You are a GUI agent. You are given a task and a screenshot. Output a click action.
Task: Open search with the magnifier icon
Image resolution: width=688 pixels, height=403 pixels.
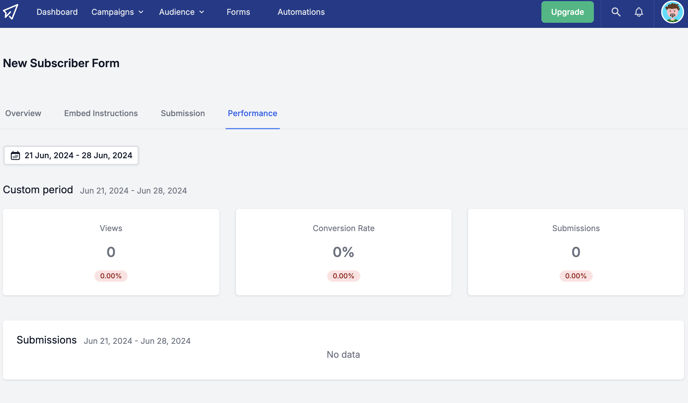616,12
